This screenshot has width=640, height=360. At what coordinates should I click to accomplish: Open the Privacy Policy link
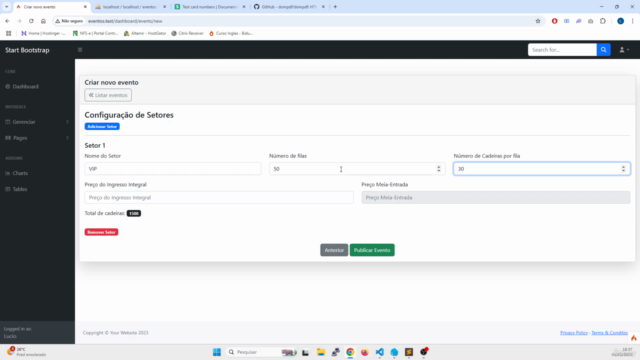[x=574, y=333]
